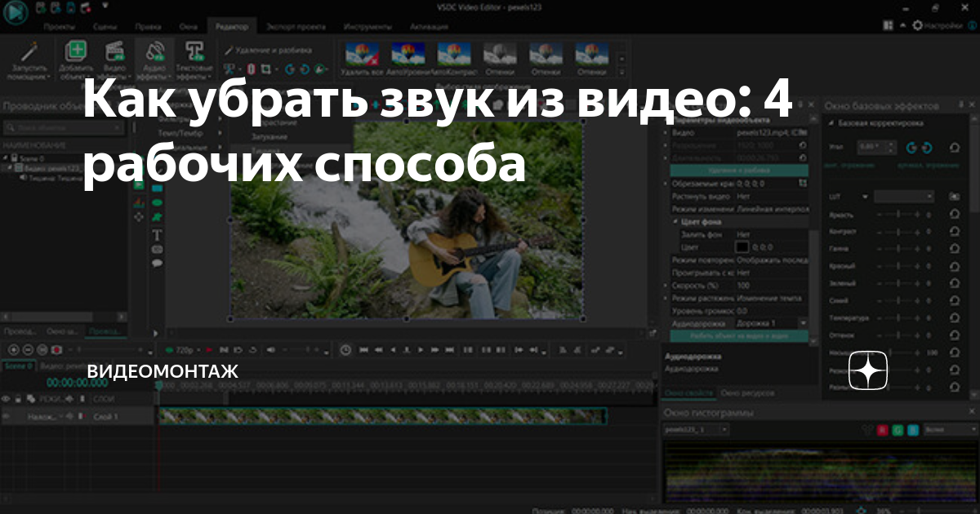Adjust the Яркость slider

coord(898,214)
